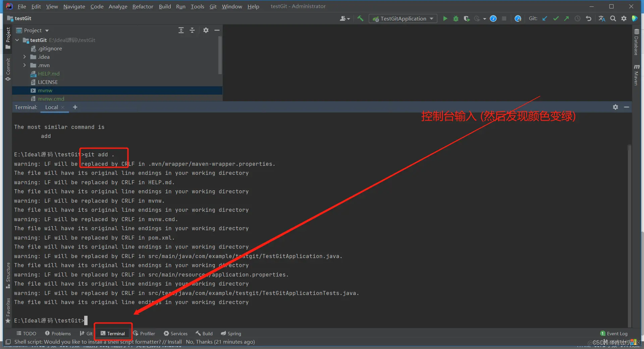Viewport: 644px width, 349px height.
Task: Expand the .mvn folder
Action: (x=24, y=65)
